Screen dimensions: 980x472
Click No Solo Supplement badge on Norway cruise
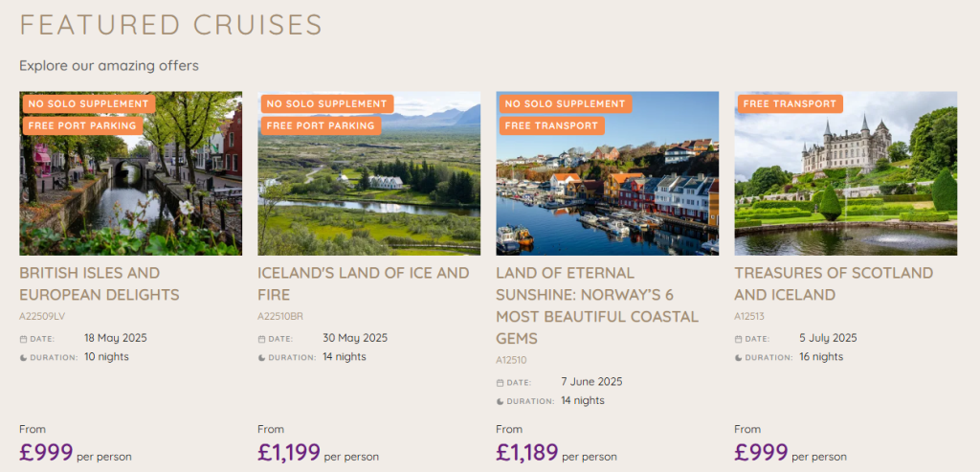pyautogui.click(x=565, y=103)
